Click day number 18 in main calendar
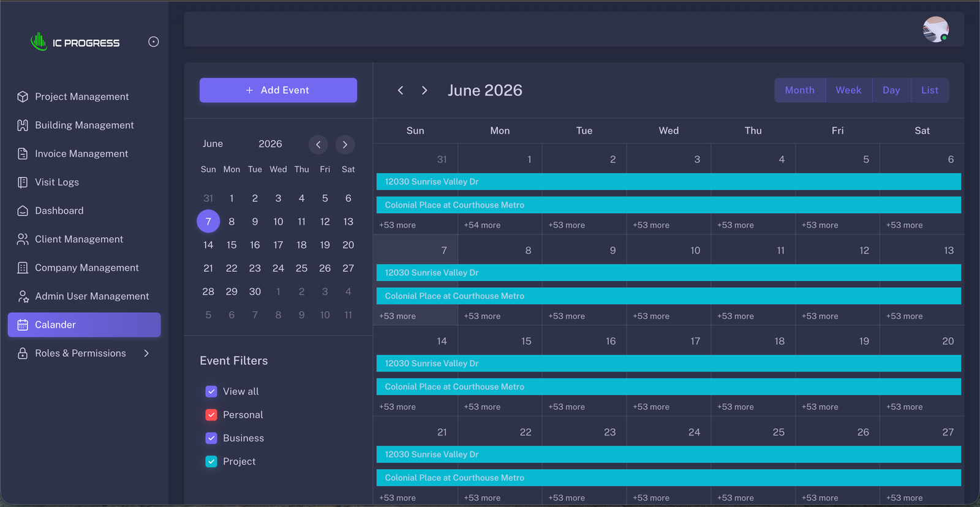This screenshot has width=980, height=507. point(780,341)
